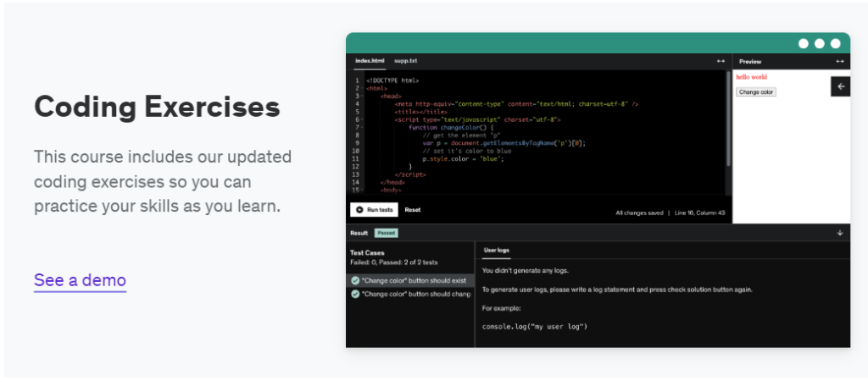Click the code editor vertical scrollbar
This screenshot has width=868, height=381.
[728, 119]
